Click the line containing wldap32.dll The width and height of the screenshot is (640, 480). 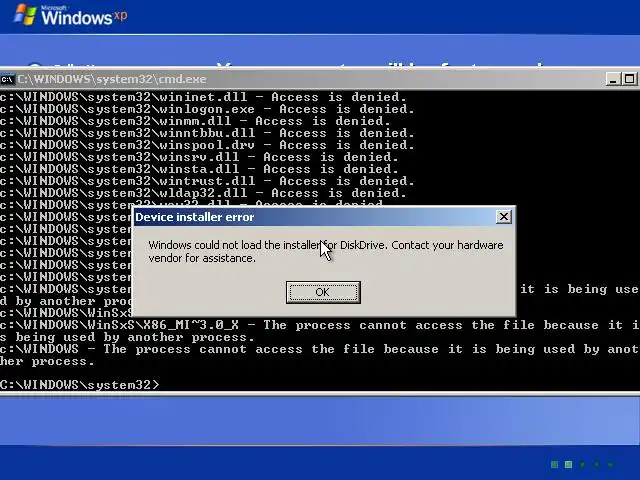point(203,193)
